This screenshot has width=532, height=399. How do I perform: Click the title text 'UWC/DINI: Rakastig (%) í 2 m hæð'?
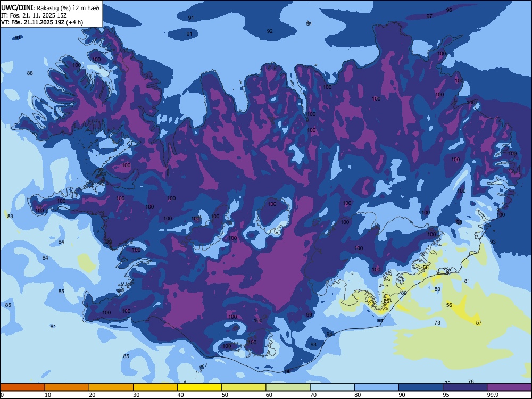[50, 7]
